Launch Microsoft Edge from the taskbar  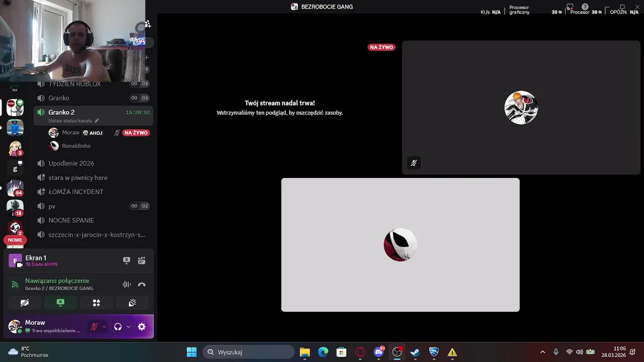[x=323, y=352]
